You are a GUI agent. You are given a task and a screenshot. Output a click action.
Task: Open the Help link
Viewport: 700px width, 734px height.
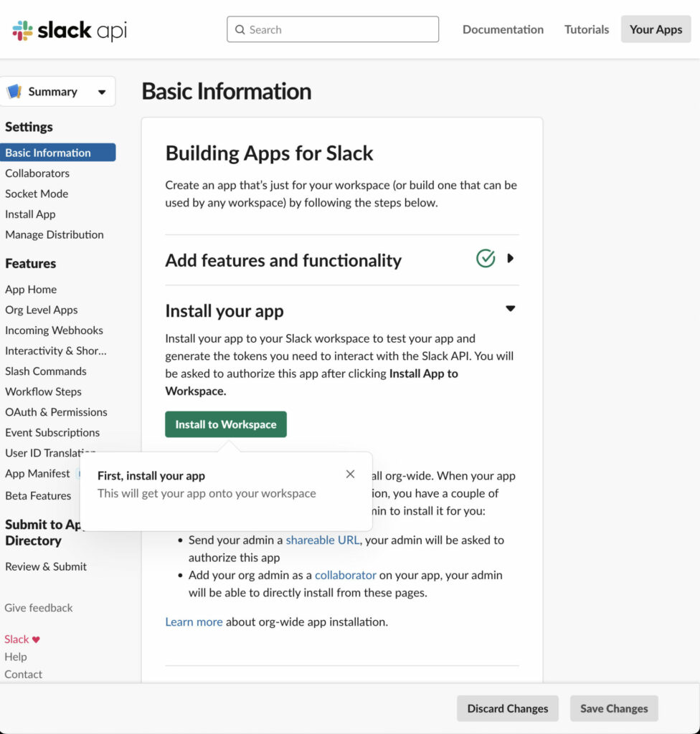pyautogui.click(x=16, y=657)
